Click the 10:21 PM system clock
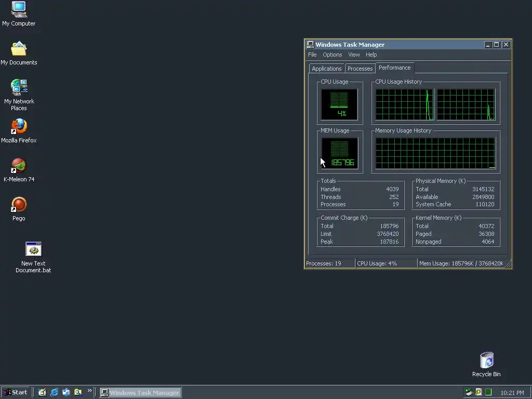The image size is (532, 399). pos(512,393)
